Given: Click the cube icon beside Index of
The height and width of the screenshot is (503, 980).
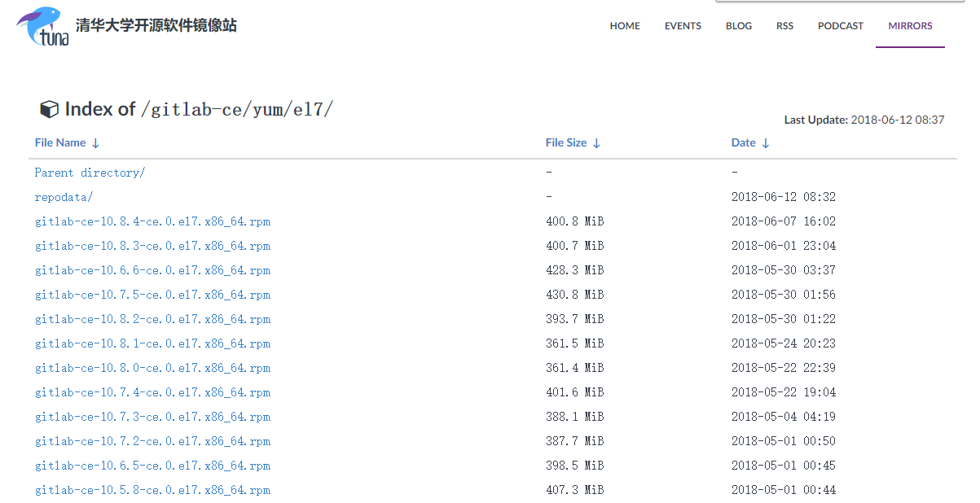Looking at the screenshot, I should click(50, 109).
